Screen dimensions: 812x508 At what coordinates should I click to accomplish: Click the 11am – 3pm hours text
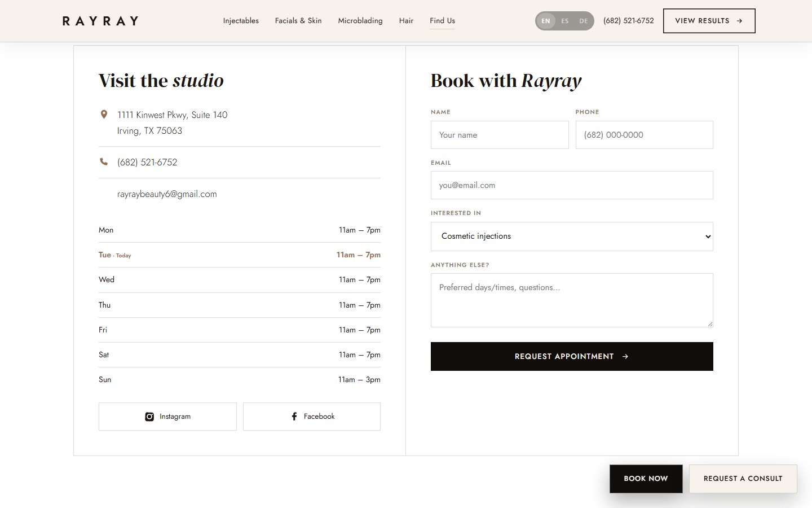pos(359,380)
